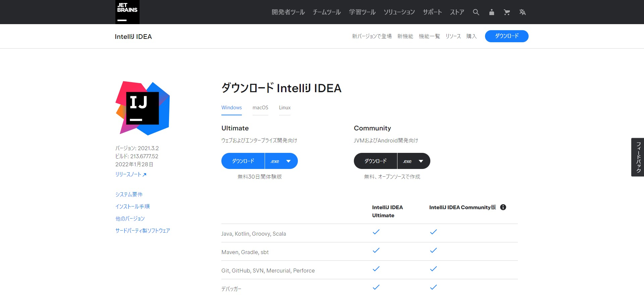This screenshot has width=644, height=295.
Task: Go to 機能一覧 page
Action: pos(429,36)
